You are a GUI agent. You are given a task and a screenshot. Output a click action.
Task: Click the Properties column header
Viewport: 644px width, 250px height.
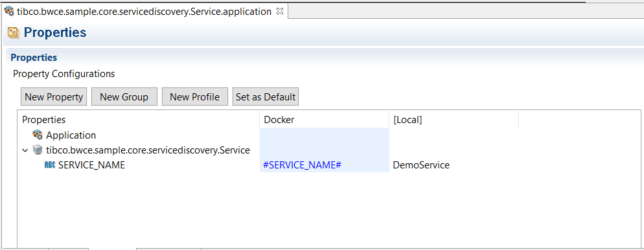pos(139,119)
